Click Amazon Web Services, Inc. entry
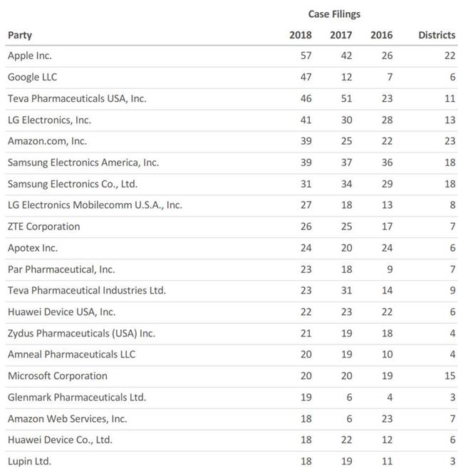The width and height of the screenshot is (458, 476). click(68, 419)
